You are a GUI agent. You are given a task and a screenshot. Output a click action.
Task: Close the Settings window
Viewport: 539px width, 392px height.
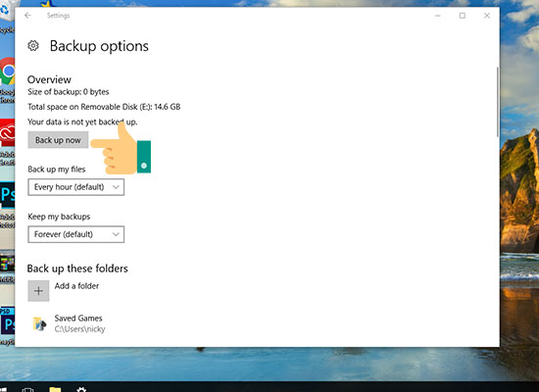pyautogui.click(x=487, y=16)
